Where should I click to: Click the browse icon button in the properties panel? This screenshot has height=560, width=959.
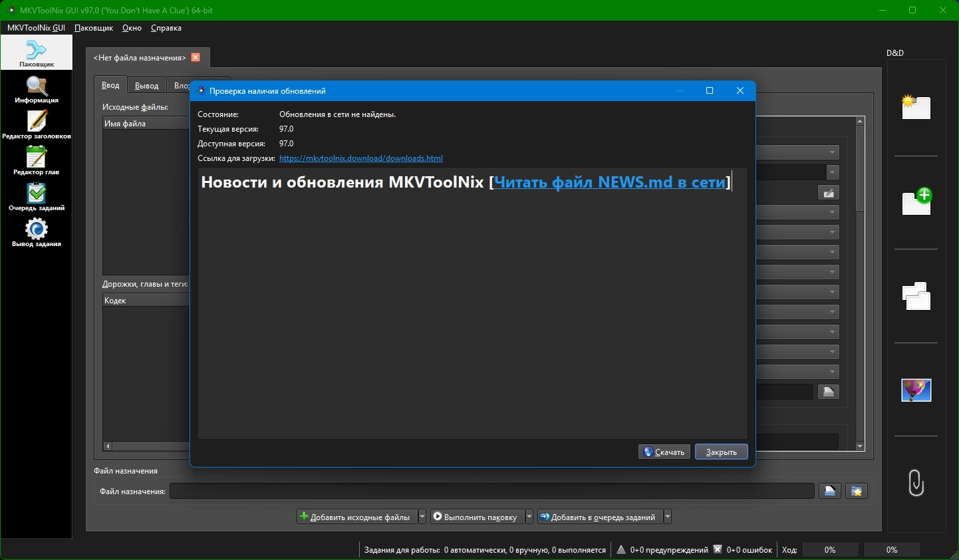click(x=829, y=392)
